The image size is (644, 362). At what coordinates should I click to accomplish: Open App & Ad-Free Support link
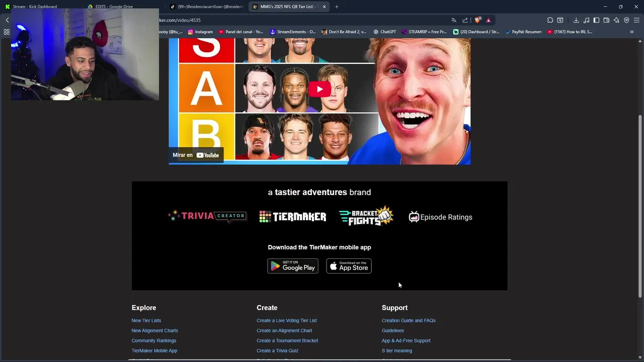tap(406, 340)
